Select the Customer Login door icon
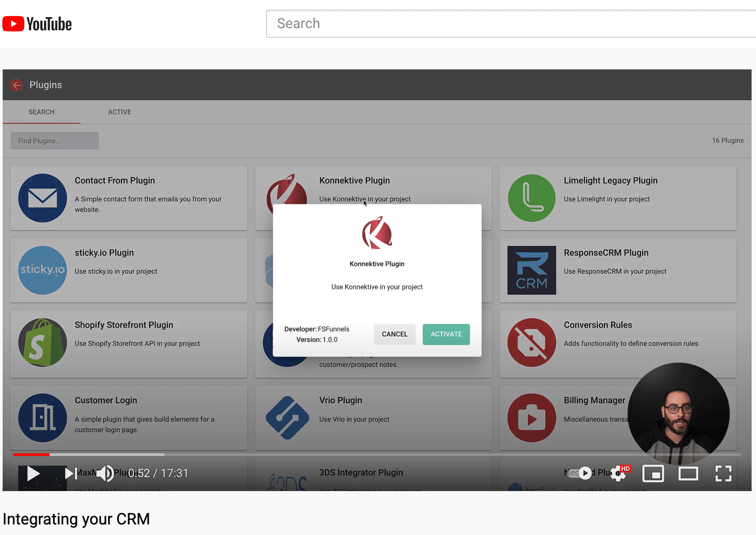Viewport: 756px width, 535px height. coord(43,418)
